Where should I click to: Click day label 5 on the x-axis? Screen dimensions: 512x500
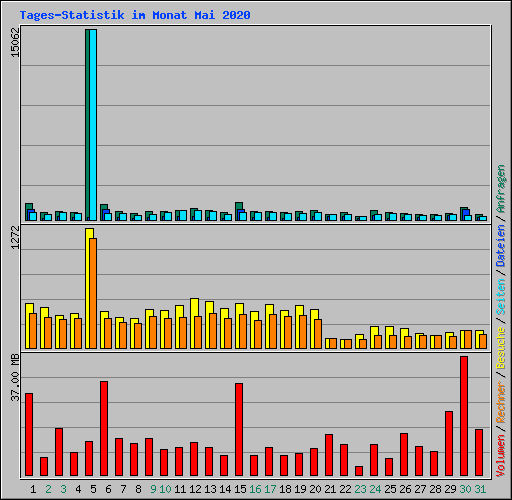pyautogui.click(x=93, y=489)
